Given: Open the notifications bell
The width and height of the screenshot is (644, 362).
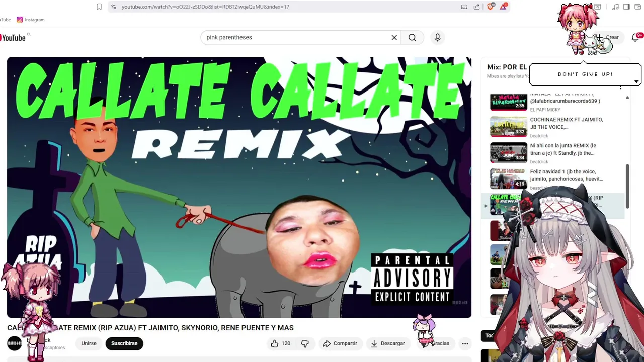Looking at the screenshot, I should tap(635, 38).
